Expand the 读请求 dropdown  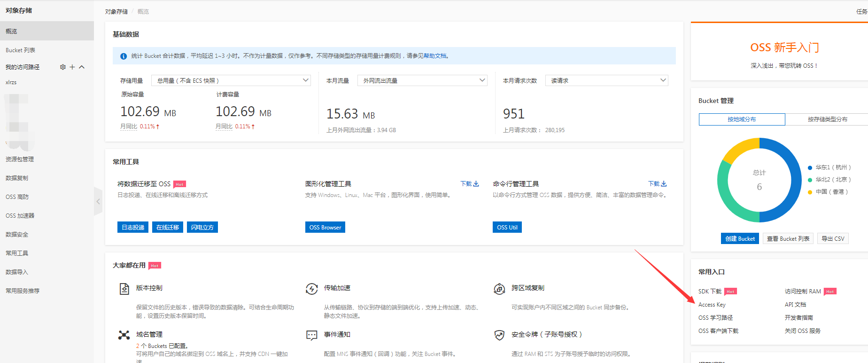(x=606, y=80)
